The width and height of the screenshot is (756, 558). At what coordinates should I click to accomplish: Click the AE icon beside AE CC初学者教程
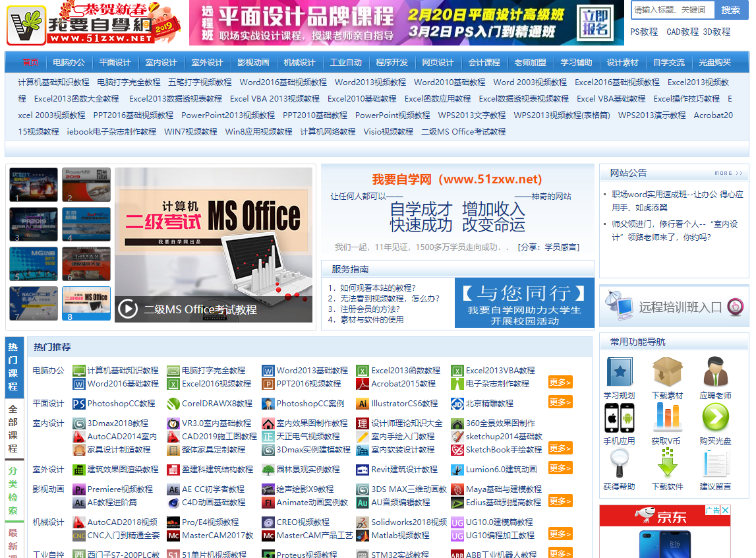click(x=173, y=489)
